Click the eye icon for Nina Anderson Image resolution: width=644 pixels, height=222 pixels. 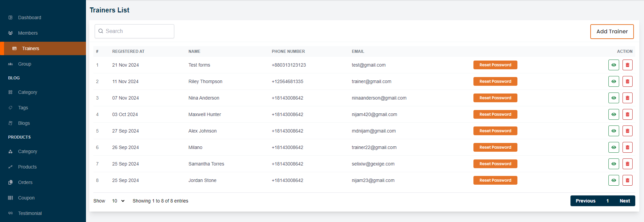point(613,98)
